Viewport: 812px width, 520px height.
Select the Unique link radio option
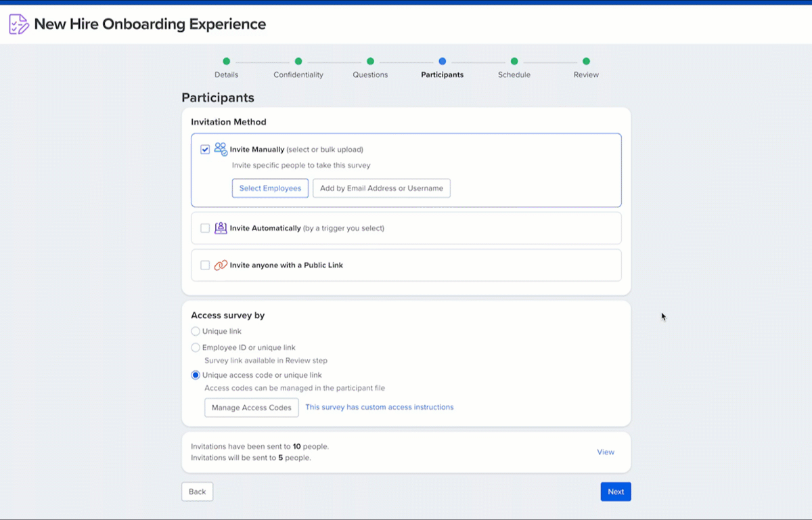coord(196,332)
